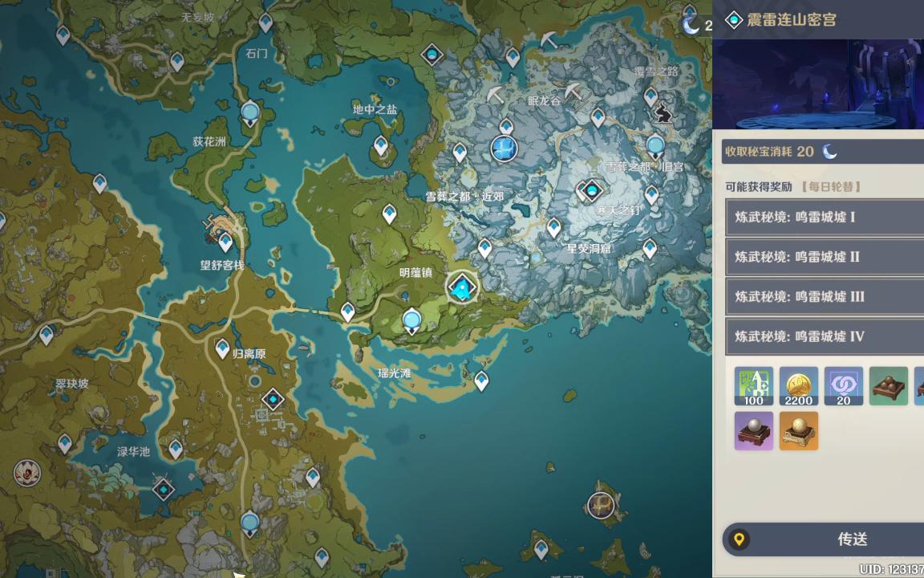Click the 无妄坡 map label
Screen dimensions: 924x578
(197, 17)
